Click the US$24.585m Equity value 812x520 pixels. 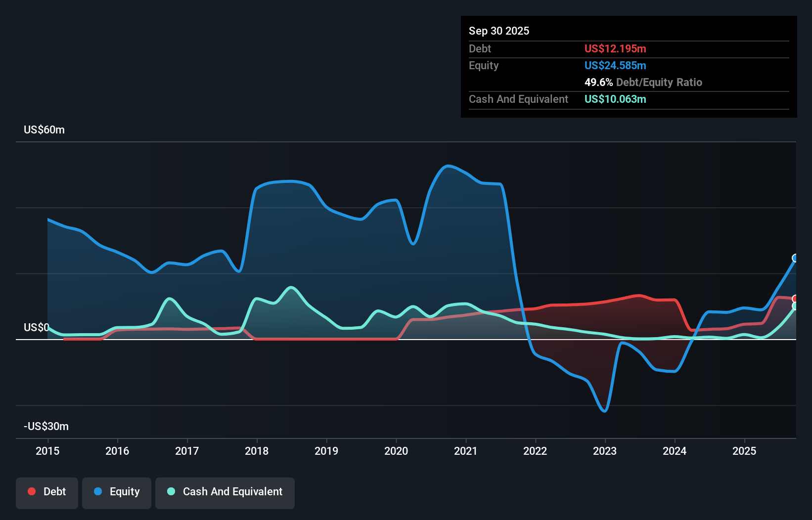[615, 65]
